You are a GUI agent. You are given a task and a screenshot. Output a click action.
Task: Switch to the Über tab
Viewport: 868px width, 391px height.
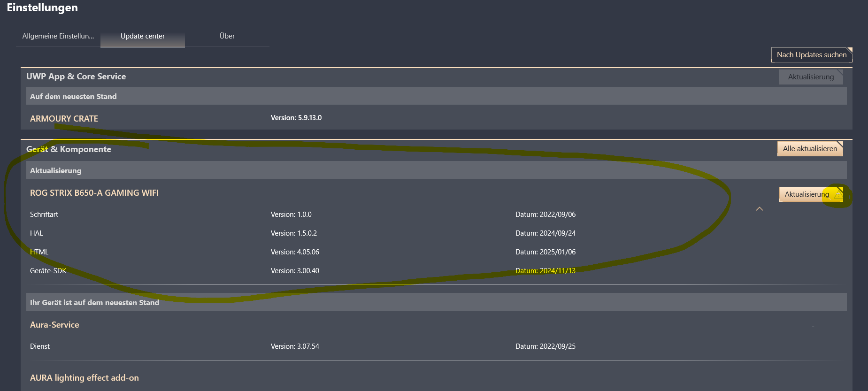227,36
